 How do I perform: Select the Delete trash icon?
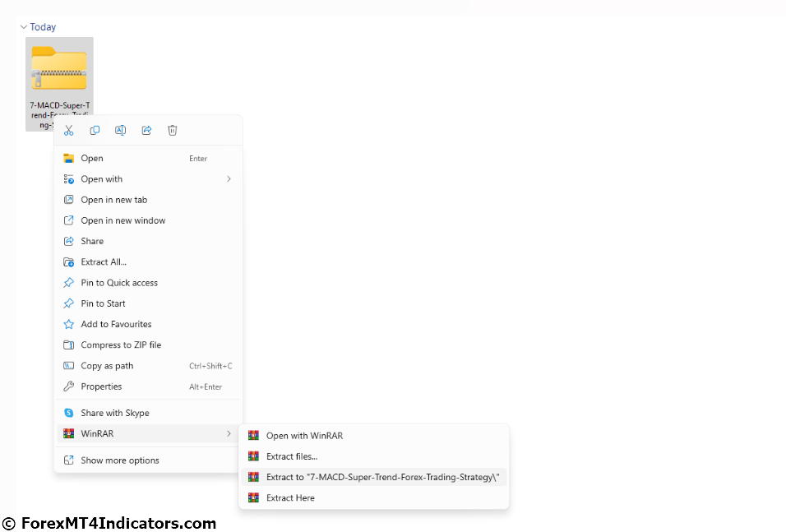(172, 130)
